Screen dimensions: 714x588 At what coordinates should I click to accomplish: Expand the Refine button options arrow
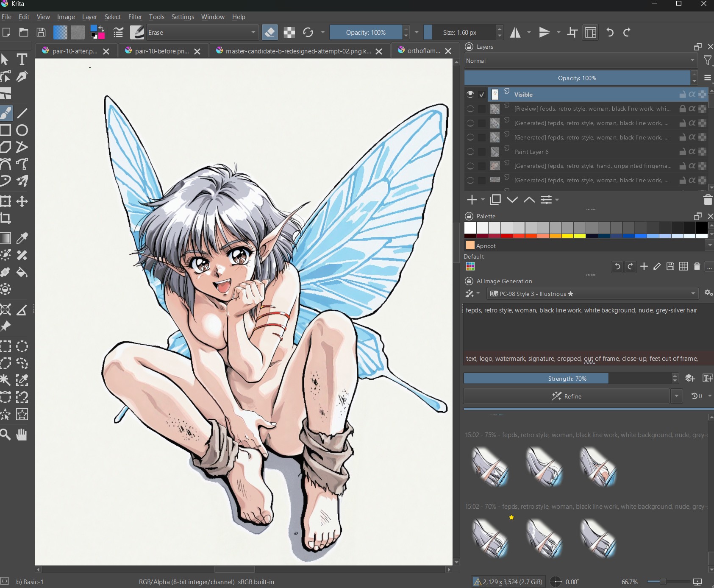click(677, 396)
